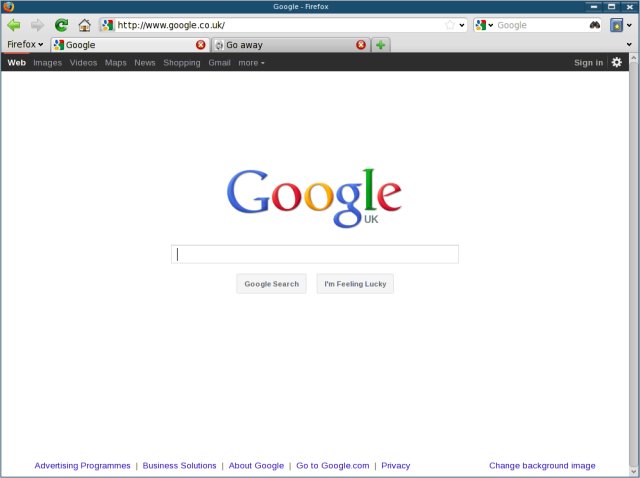Close the Go away tab

361,44
